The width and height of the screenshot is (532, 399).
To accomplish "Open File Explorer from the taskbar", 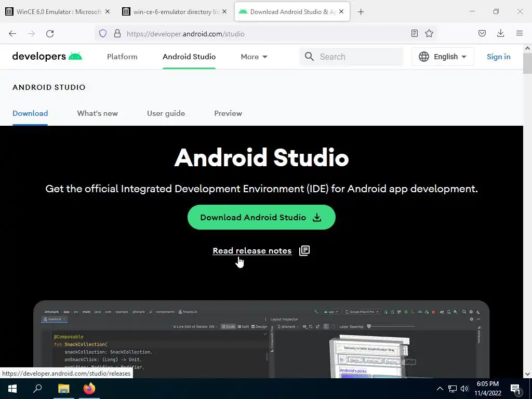I will coord(63,389).
